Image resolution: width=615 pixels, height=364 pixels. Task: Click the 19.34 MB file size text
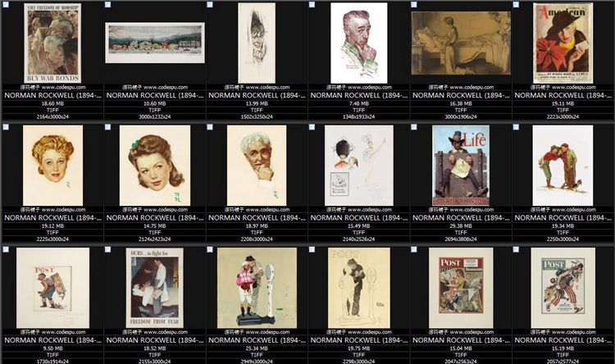(563, 226)
